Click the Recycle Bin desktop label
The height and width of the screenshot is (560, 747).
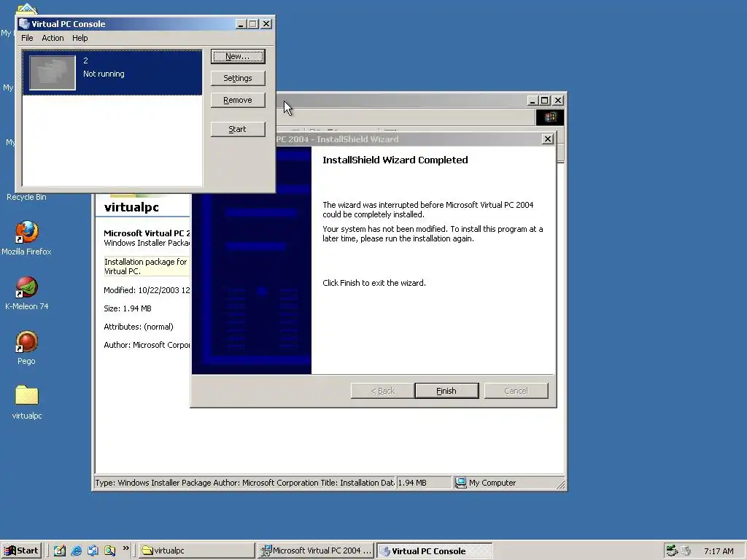(x=26, y=197)
